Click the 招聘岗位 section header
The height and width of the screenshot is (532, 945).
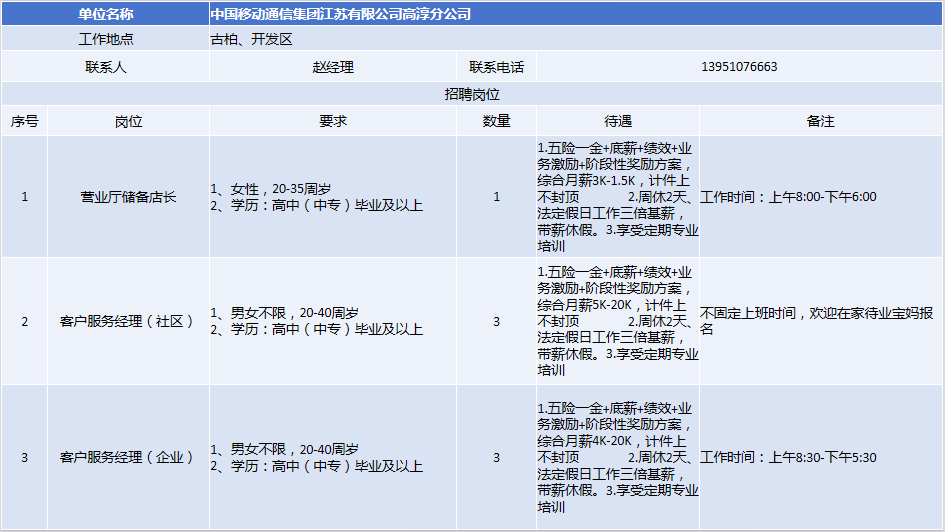point(472,94)
